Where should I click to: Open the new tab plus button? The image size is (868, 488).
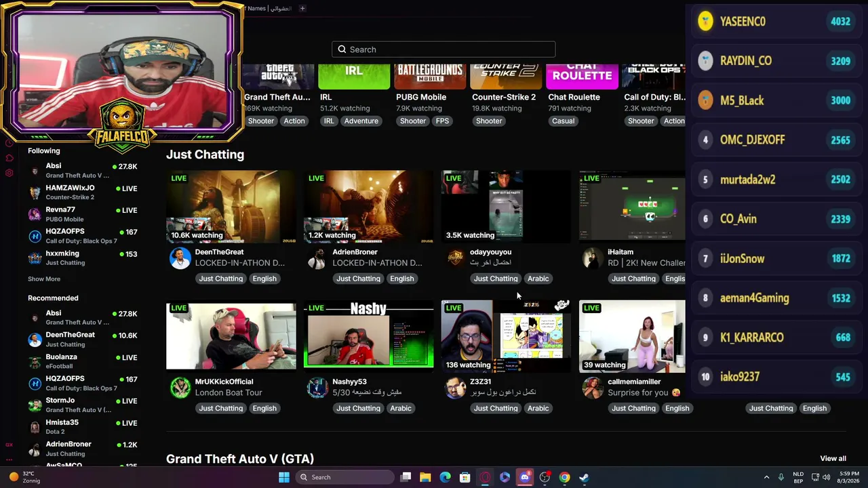point(302,8)
